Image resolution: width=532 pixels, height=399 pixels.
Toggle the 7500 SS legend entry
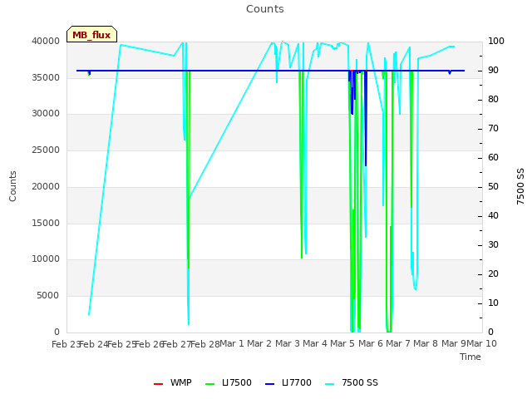pos(351,382)
